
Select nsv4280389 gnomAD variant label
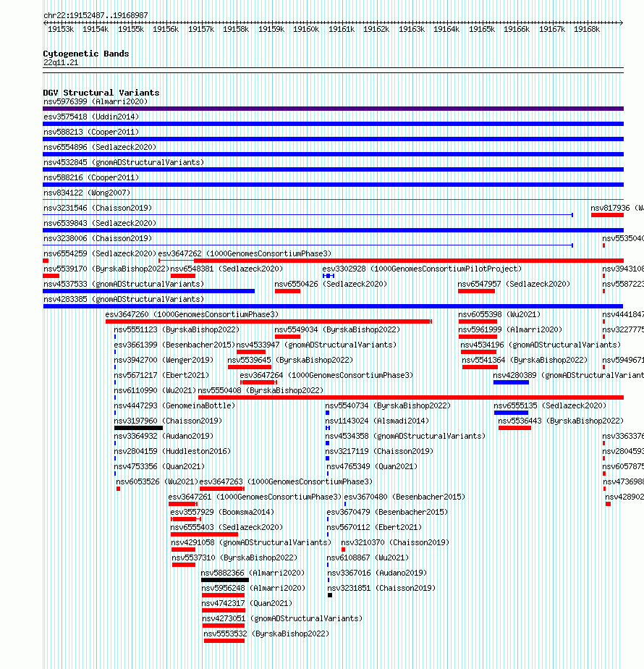(x=568, y=376)
